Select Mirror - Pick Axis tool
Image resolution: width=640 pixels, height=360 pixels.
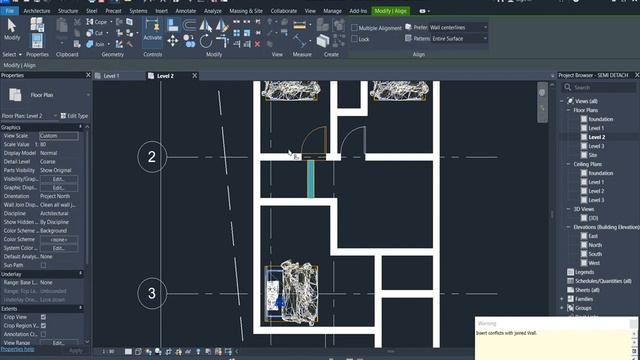tap(205, 25)
